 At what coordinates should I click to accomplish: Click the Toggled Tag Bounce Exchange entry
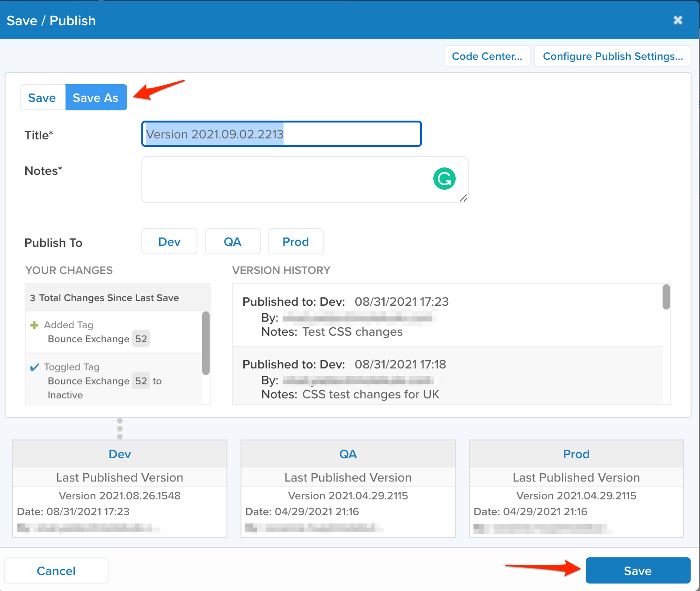pyautogui.click(x=114, y=380)
